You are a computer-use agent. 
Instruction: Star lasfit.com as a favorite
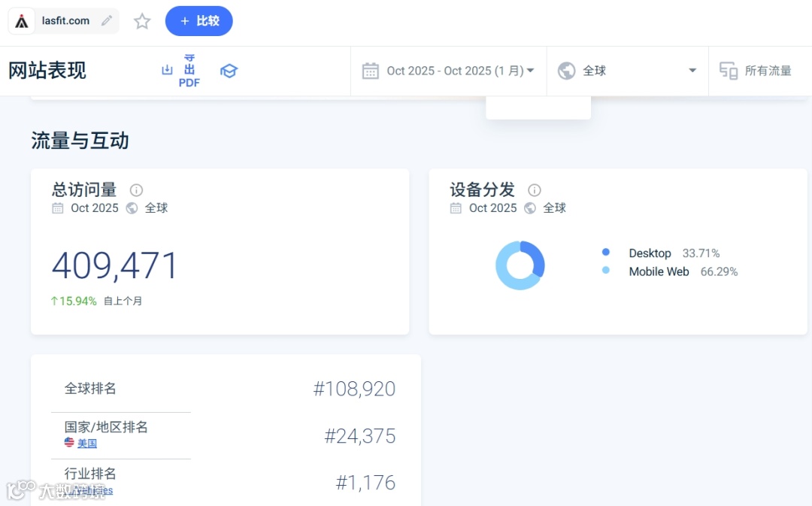(x=142, y=21)
